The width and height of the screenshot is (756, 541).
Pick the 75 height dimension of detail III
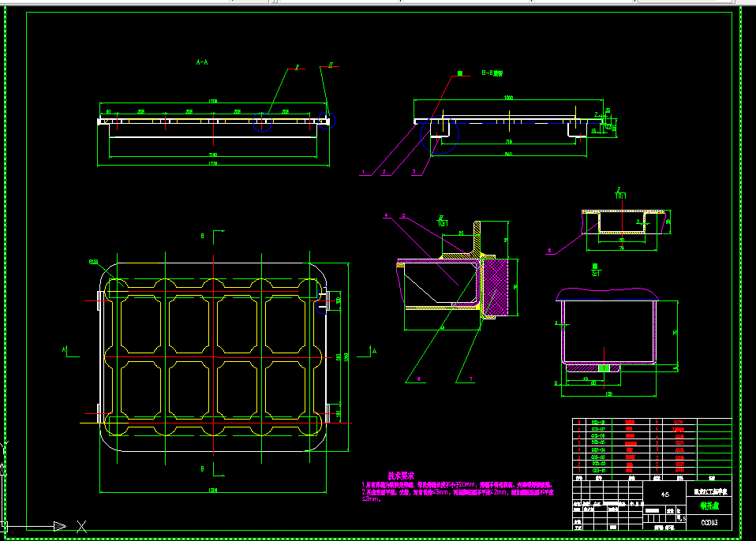[x=675, y=332]
